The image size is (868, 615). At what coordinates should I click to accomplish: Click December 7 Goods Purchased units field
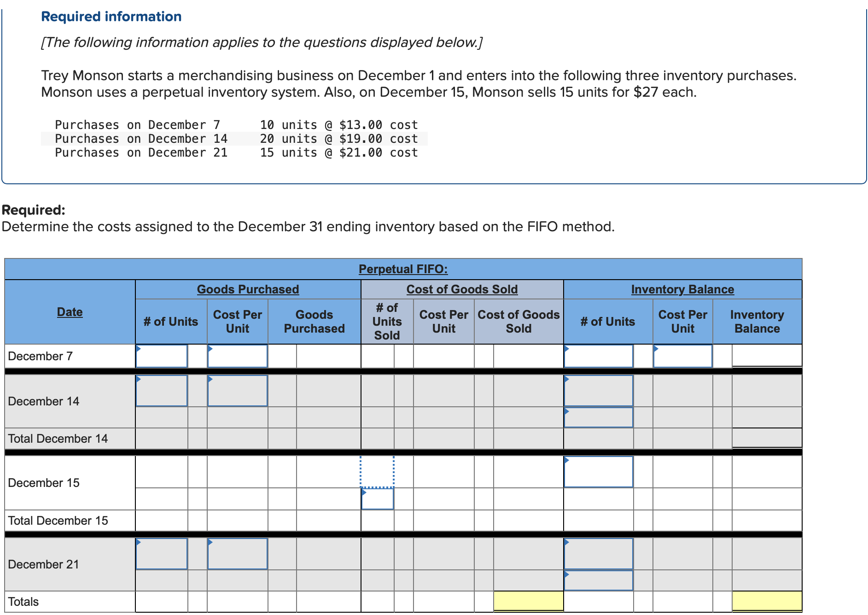tap(162, 356)
